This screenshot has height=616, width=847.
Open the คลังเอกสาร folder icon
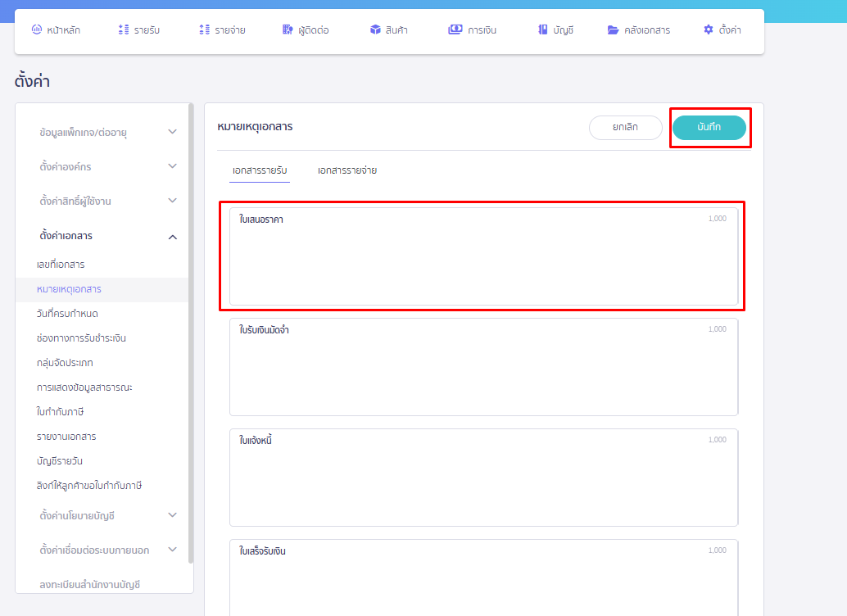pos(613,30)
